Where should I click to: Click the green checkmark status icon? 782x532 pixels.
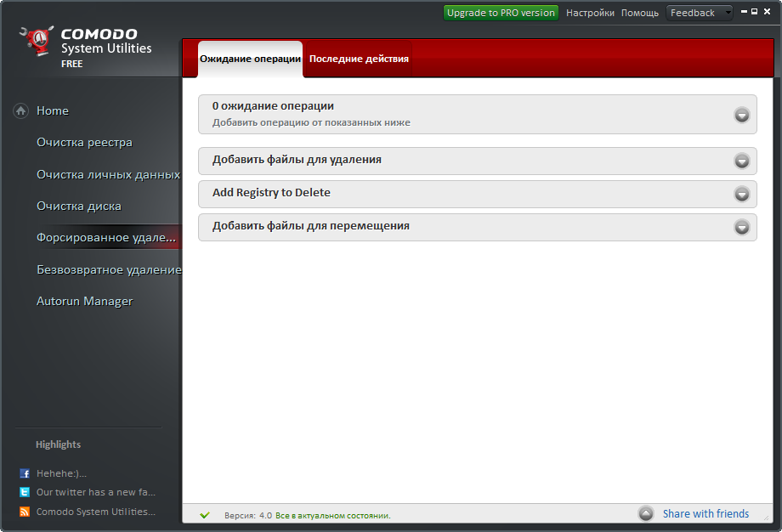tap(205, 515)
